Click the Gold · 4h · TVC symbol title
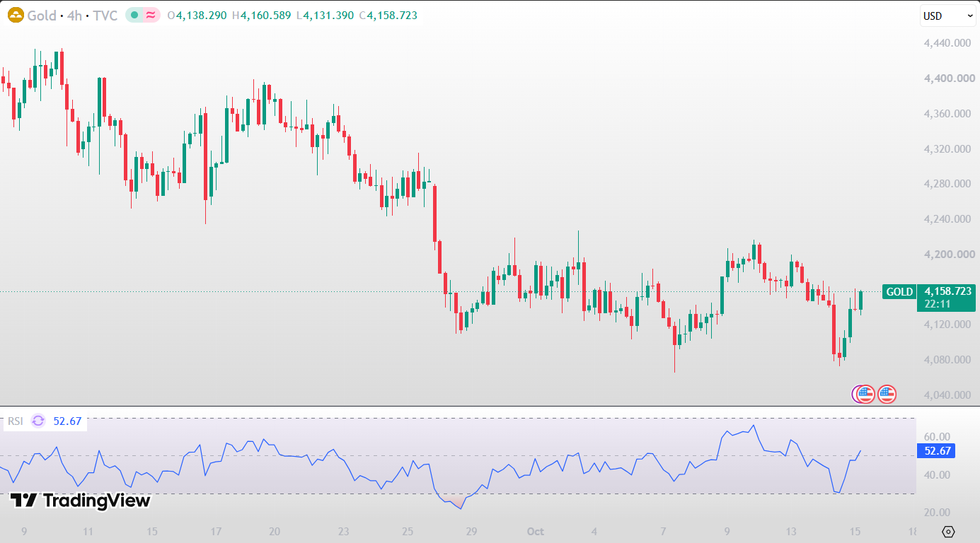 tap(72, 15)
